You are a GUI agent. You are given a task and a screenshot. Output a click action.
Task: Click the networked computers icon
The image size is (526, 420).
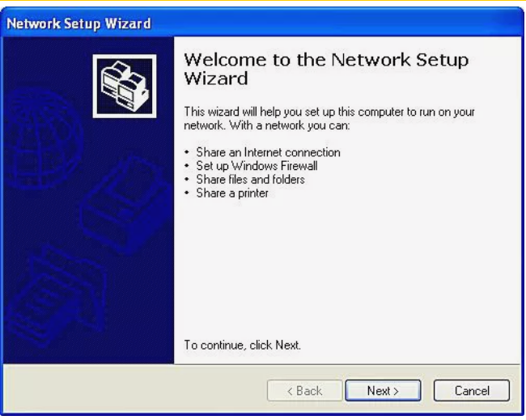[125, 87]
